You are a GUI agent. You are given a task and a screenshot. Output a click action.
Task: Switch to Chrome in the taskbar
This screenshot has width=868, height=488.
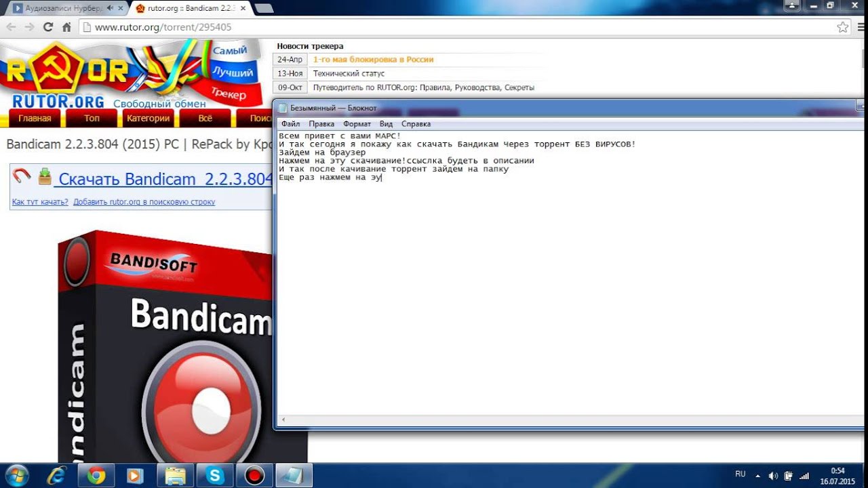[96, 475]
